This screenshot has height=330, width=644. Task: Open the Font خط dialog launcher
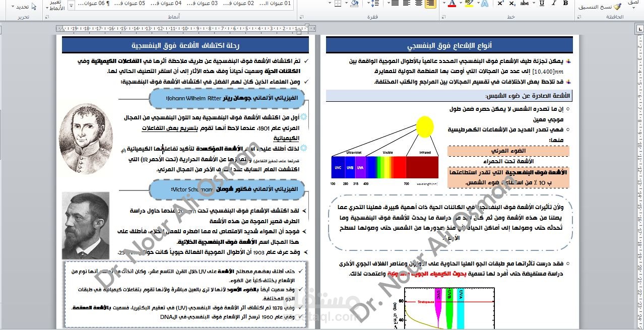tap(444, 17)
